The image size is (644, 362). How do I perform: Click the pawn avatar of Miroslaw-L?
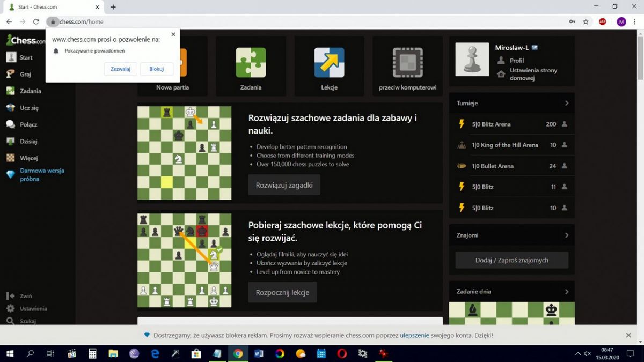472,60
